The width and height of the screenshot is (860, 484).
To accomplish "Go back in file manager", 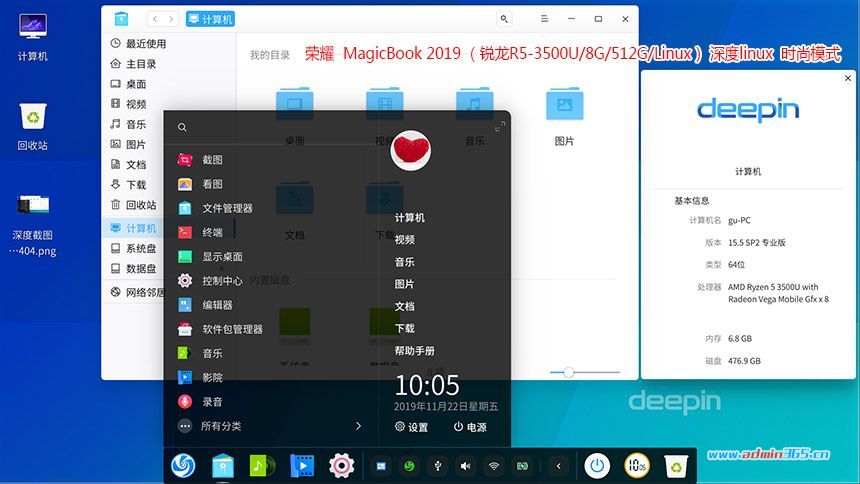I will tap(155, 19).
